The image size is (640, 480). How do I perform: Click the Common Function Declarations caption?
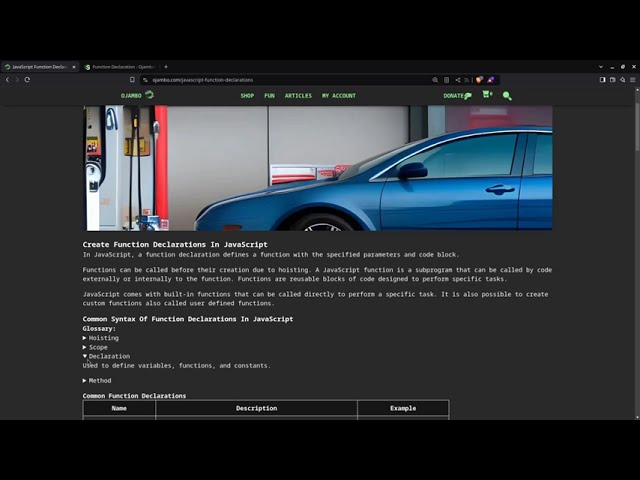click(134, 396)
